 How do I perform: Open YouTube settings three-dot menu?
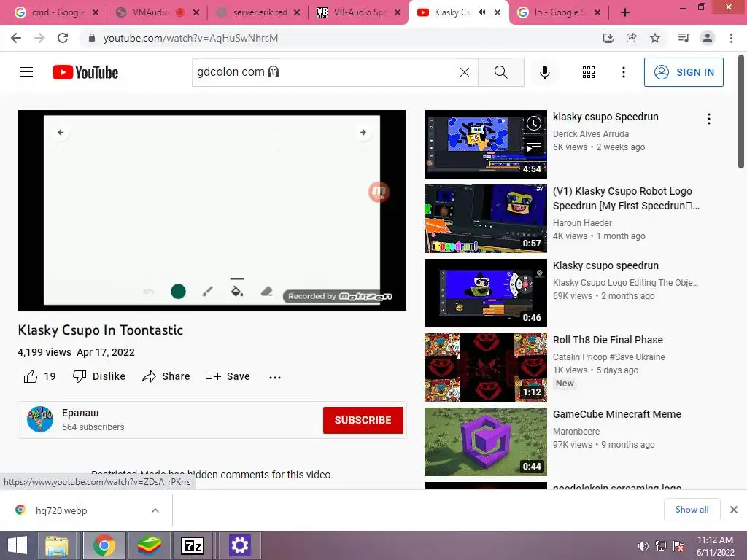point(623,72)
